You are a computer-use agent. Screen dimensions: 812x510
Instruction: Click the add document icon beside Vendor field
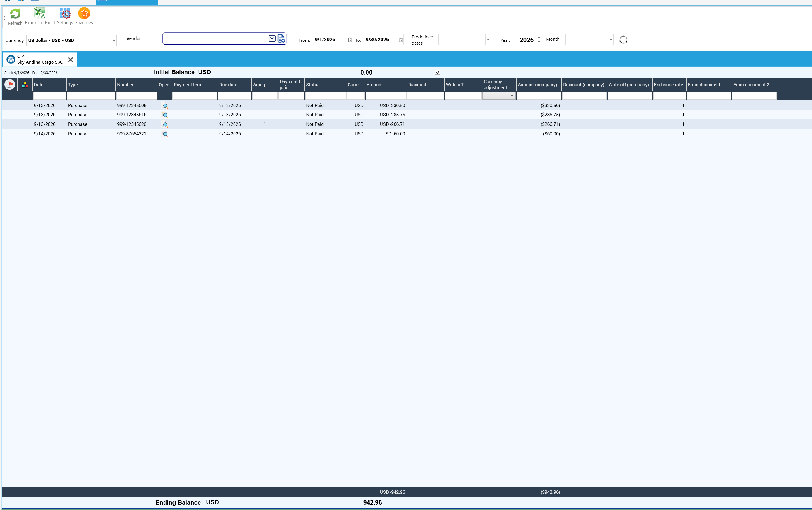click(x=281, y=38)
